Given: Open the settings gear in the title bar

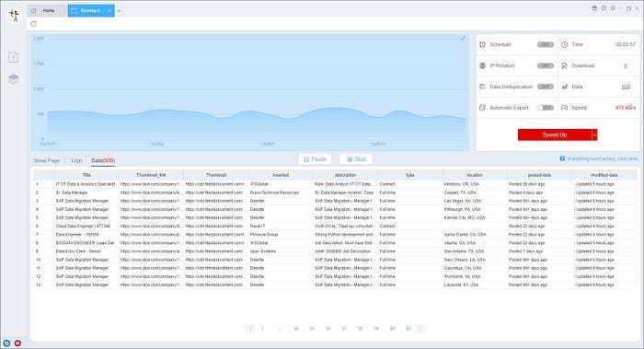Looking at the screenshot, I should click(613, 8).
